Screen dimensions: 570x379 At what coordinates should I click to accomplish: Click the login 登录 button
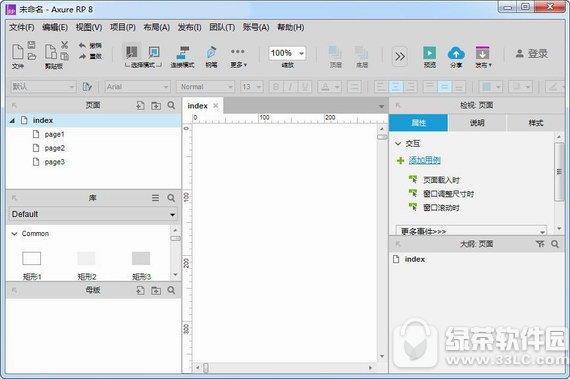(531, 54)
